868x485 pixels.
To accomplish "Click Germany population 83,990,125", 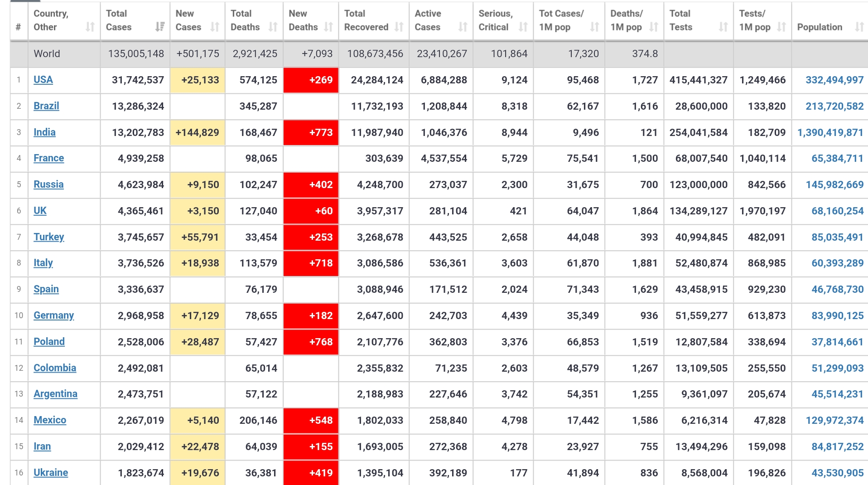I will [838, 315].
